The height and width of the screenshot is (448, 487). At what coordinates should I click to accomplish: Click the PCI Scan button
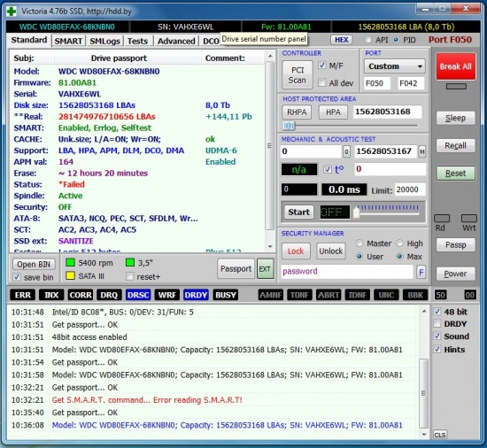[298, 75]
